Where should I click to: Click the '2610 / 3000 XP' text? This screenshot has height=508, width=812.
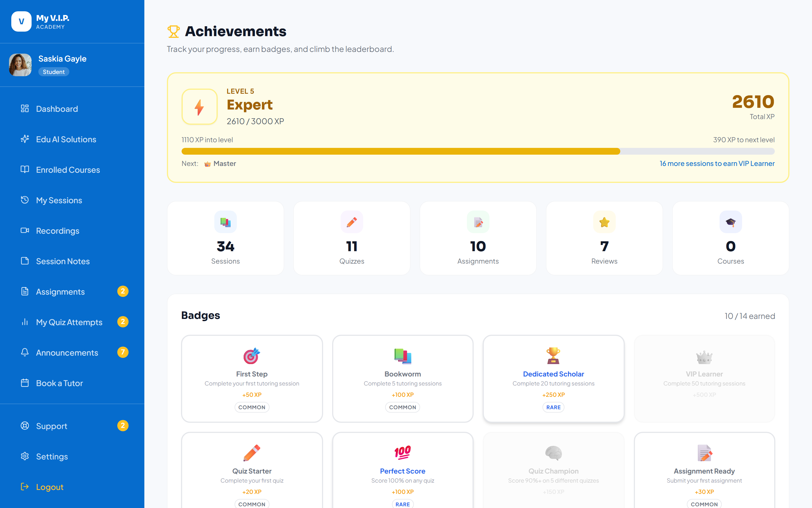tap(255, 121)
